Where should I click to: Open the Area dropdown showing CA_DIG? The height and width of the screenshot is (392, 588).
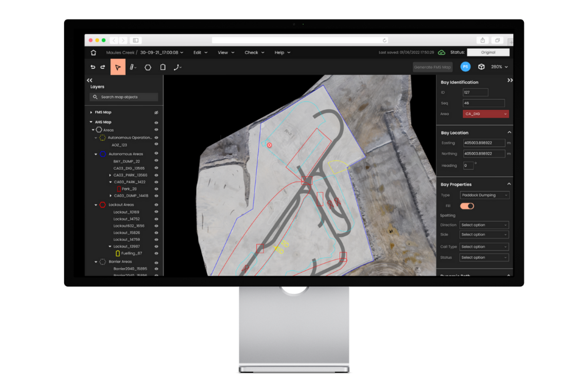coord(486,114)
